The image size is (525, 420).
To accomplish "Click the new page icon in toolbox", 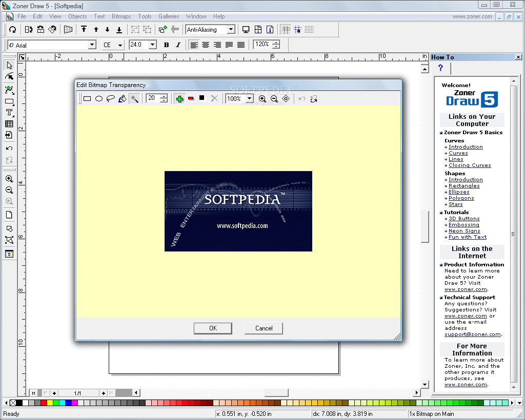I will coord(9,215).
